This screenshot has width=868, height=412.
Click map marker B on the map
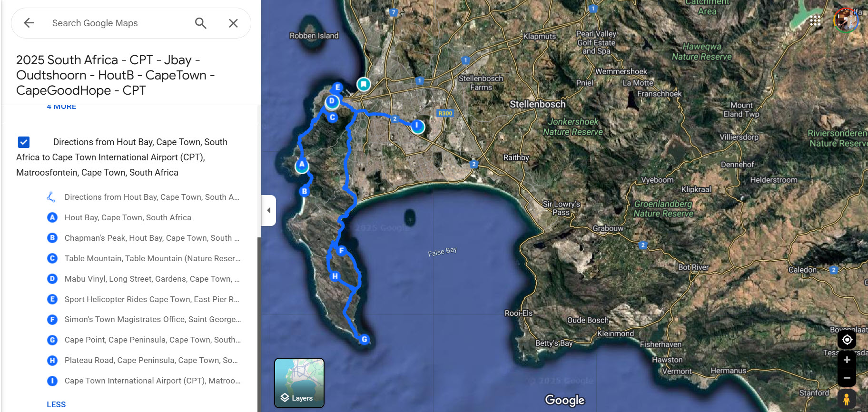tap(305, 191)
